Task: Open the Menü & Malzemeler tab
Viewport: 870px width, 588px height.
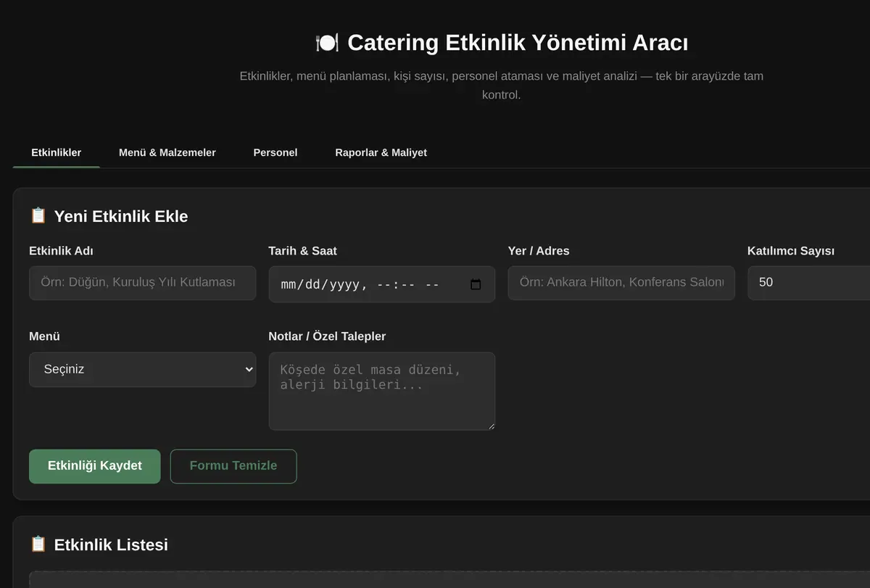Action: point(167,152)
